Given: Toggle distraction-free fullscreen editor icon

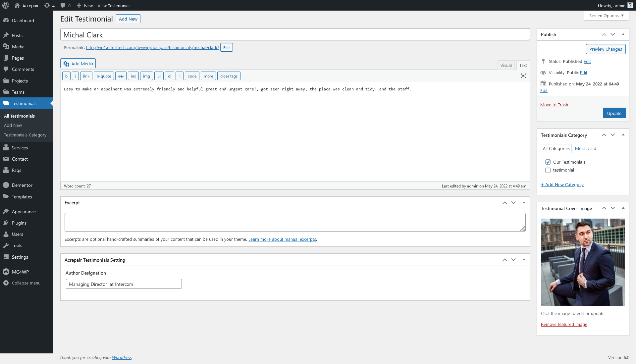Looking at the screenshot, I should [523, 76].
